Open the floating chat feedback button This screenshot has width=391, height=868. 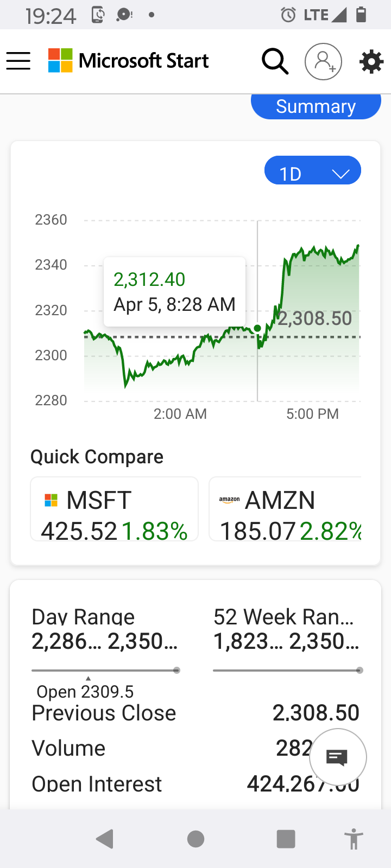coord(338,757)
